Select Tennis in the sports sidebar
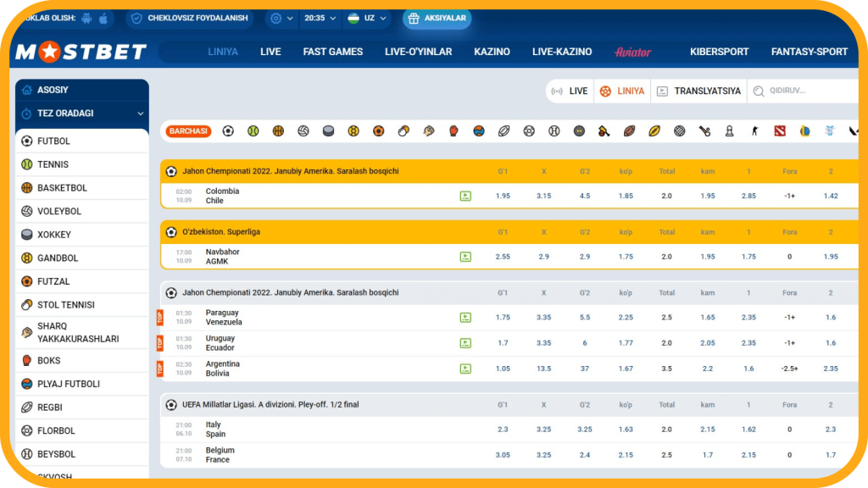Viewport: 868px width, 488px height. pos(82,164)
